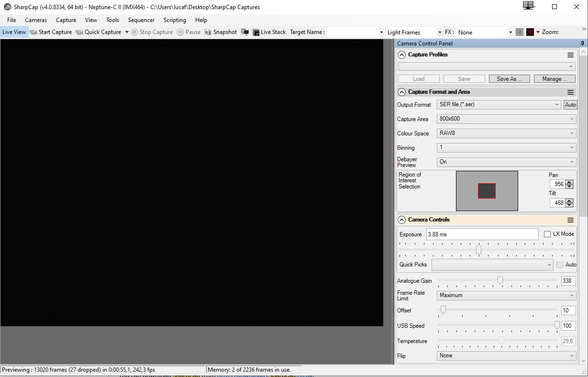Open the Target Name dropdown arrow
The width and height of the screenshot is (588, 377).
(x=381, y=32)
